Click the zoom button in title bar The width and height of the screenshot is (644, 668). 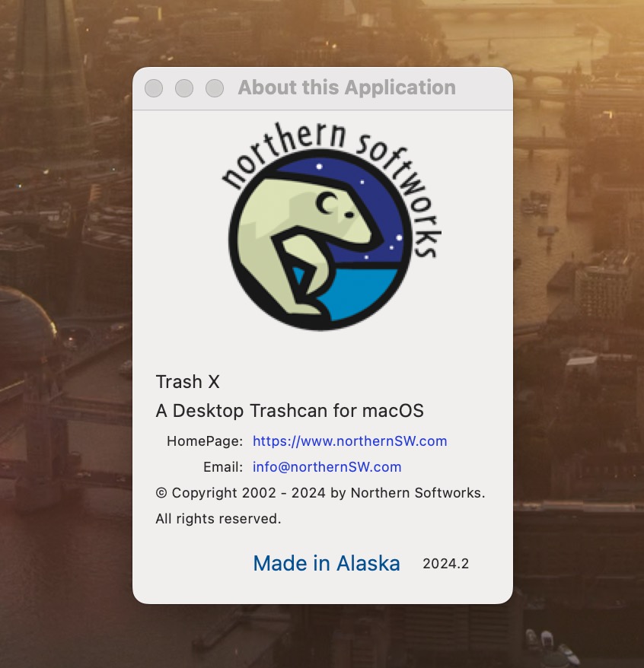coord(215,88)
